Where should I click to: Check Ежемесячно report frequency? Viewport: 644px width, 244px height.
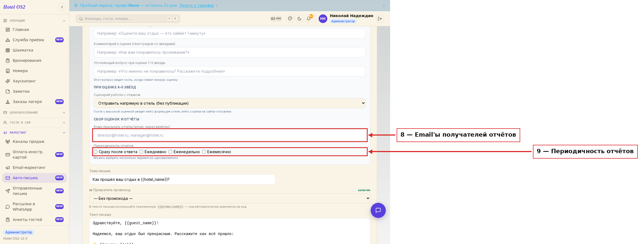pos(204,152)
